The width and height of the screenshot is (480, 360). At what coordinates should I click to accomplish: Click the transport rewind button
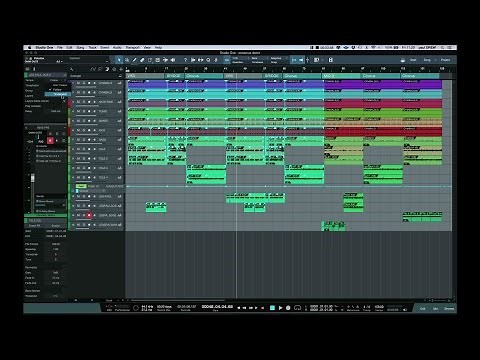[244, 308]
